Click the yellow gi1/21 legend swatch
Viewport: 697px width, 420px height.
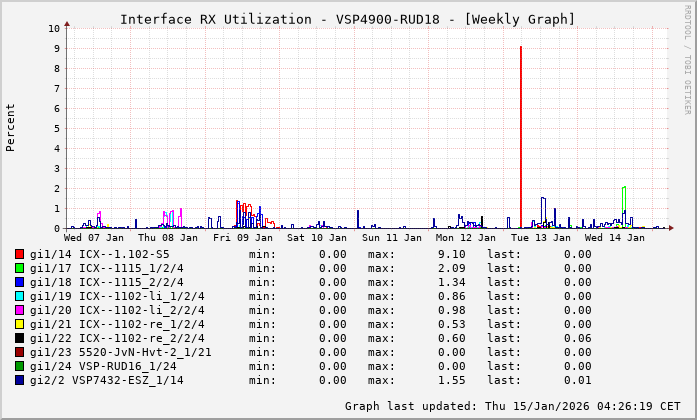click(x=20, y=324)
